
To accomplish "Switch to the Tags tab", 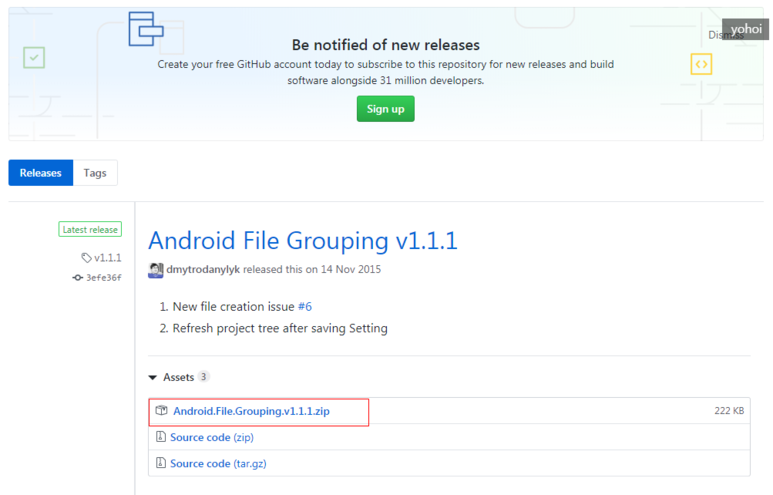I will point(95,173).
